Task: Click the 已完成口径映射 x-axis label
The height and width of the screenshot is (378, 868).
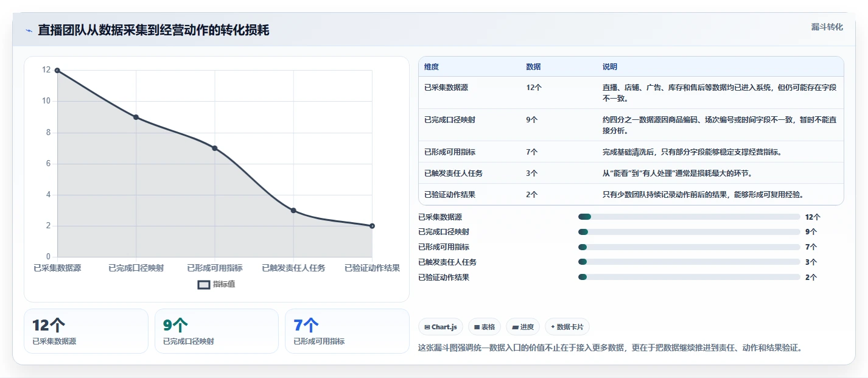Action: tap(136, 268)
